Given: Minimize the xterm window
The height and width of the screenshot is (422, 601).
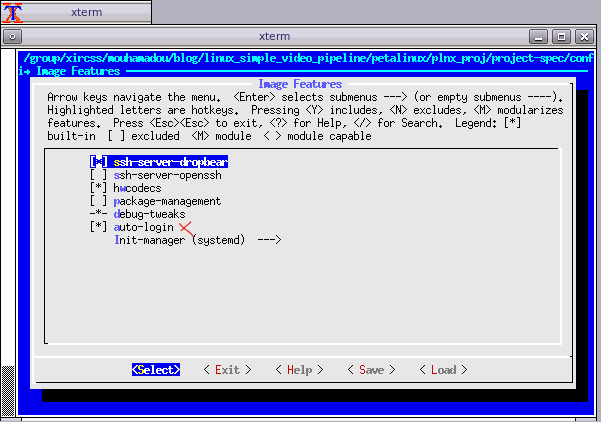Looking at the screenshot, I should [539, 36].
